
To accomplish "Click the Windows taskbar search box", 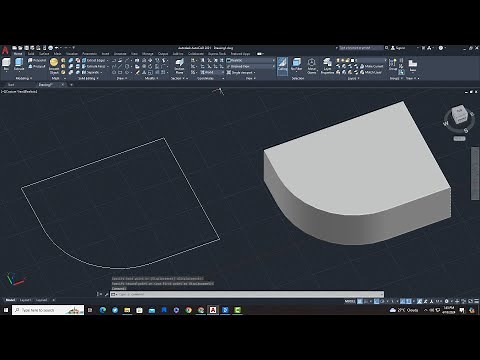I will pos(48,310).
